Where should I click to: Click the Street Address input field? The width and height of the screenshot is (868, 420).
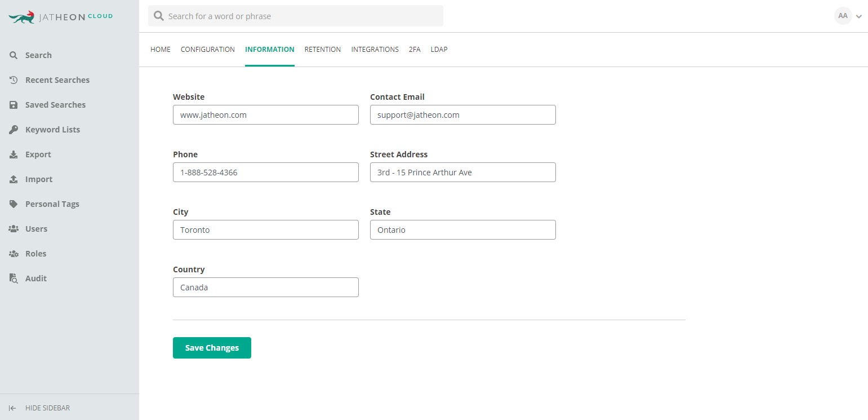(x=463, y=173)
